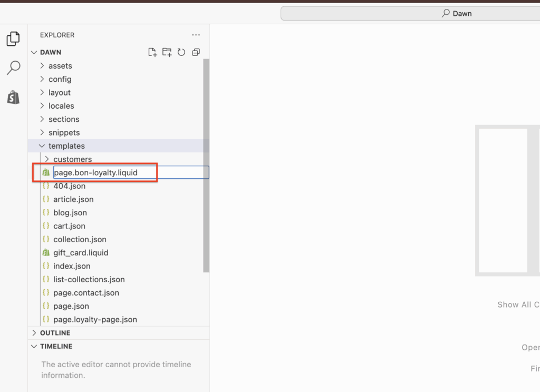This screenshot has height=392, width=540.
Task: Click the New Folder icon
Action: (167, 52)
